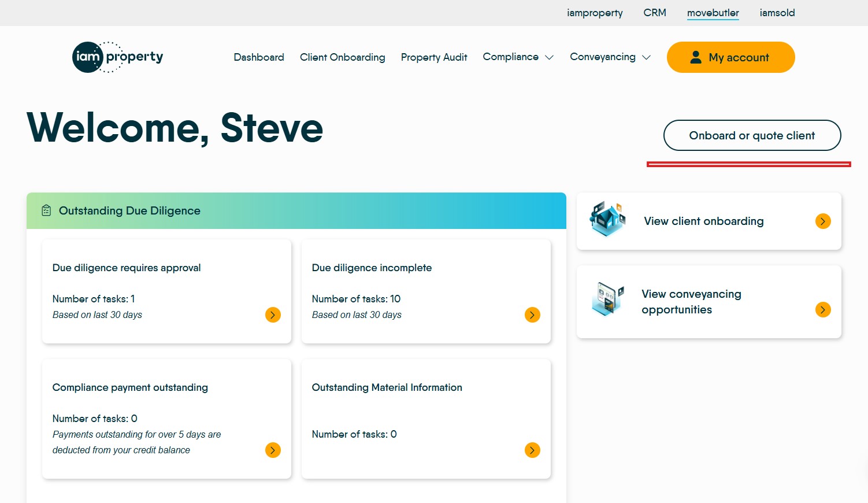Click the iamproperty logo

(117, 57)
